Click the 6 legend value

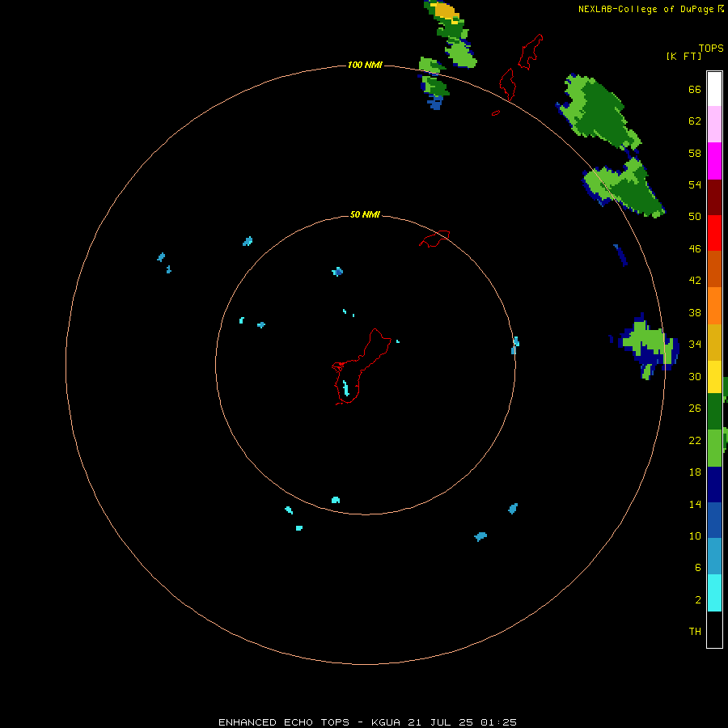pyautogui.click(x=698, y=568)
